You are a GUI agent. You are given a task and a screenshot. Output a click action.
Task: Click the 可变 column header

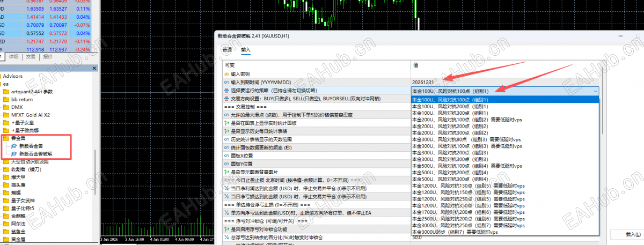[x=316, y=65]
